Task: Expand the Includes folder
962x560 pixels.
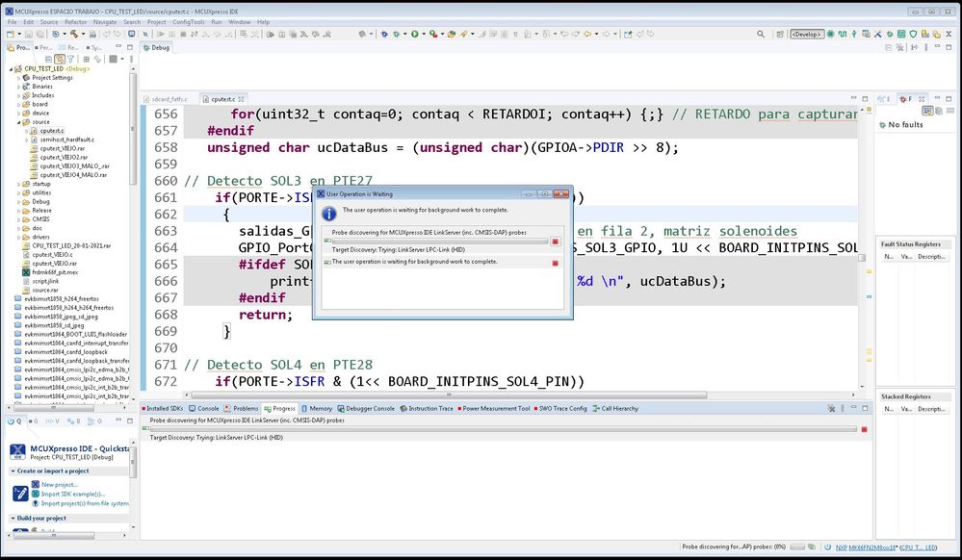Action: point(19,95)
